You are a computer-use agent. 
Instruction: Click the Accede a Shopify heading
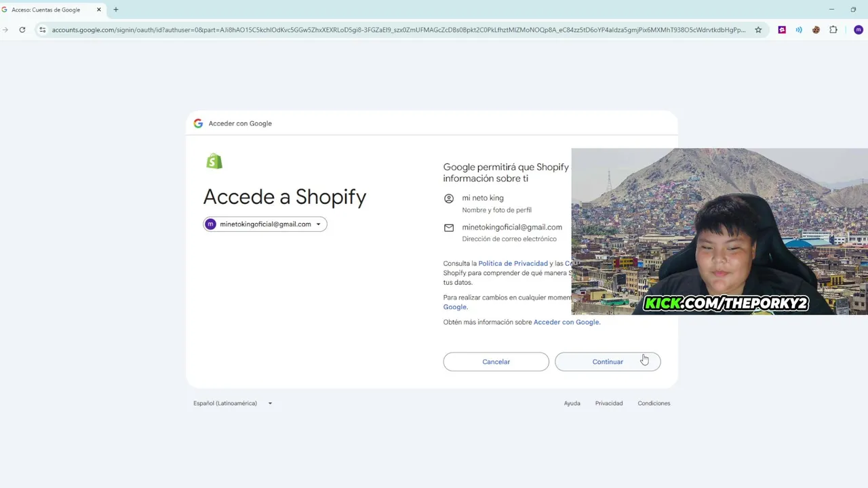click(285, 197)
